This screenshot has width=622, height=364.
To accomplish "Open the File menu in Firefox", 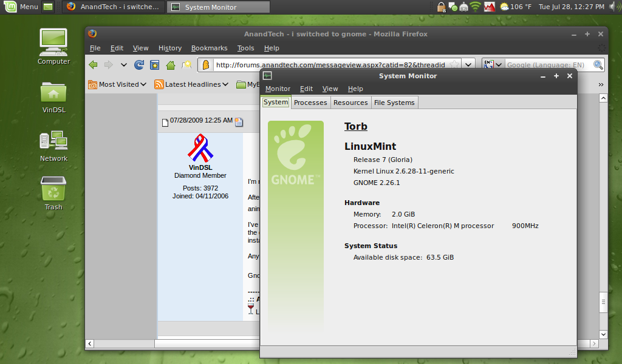I will pyautogui.click(x=95, y=48).
